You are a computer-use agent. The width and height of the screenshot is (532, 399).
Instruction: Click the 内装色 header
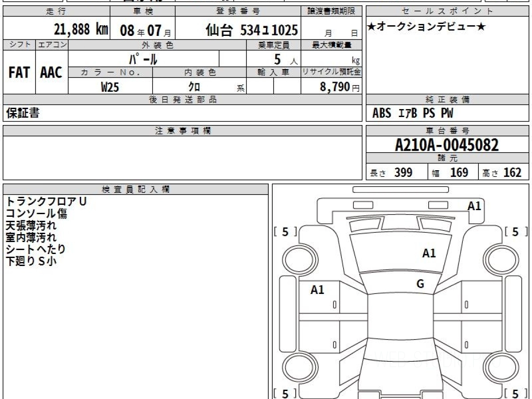click(199, 73)
